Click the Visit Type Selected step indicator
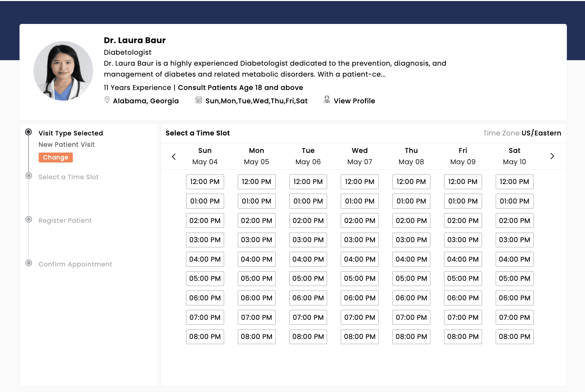Screen dimensions: 585x392 [x=28, y=133]
